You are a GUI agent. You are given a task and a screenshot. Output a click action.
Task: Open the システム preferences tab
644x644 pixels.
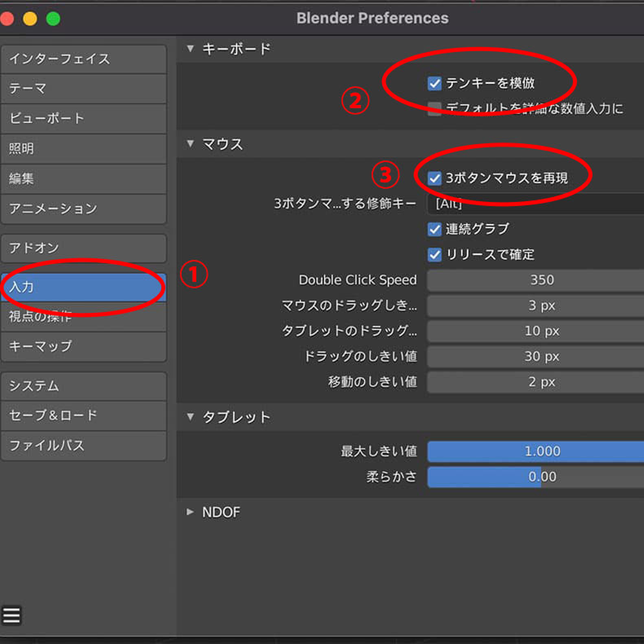click(x=84, y=386)
